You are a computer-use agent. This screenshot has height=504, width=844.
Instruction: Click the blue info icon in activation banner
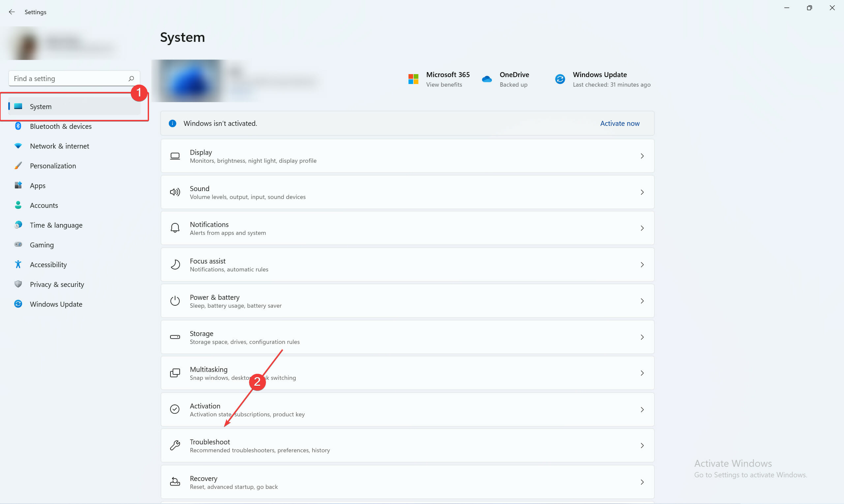click(x=173, y=123)
